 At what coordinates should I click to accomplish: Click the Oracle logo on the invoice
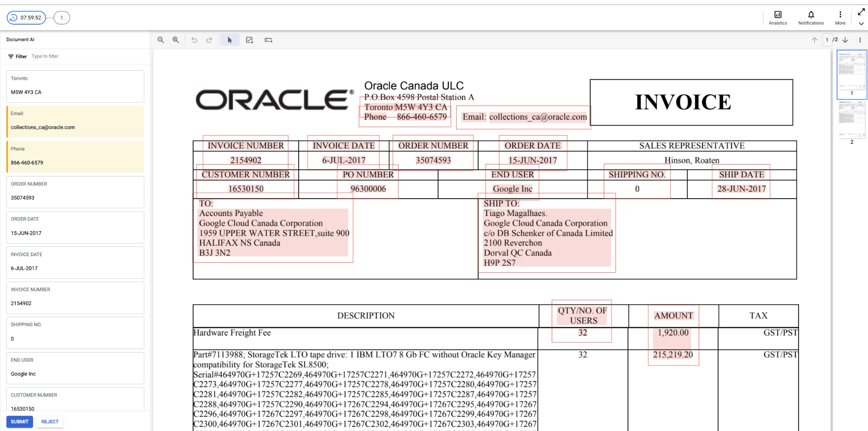(275, 100)
